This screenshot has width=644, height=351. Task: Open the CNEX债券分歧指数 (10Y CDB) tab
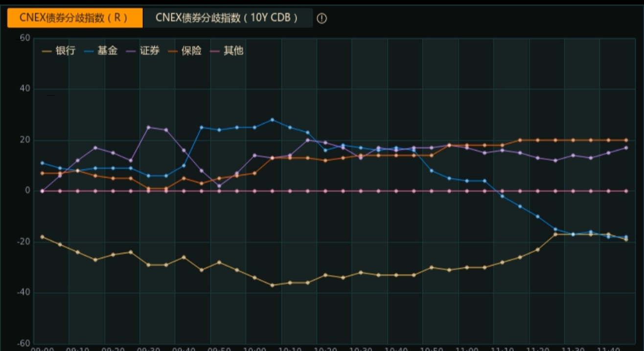(227, 18)
